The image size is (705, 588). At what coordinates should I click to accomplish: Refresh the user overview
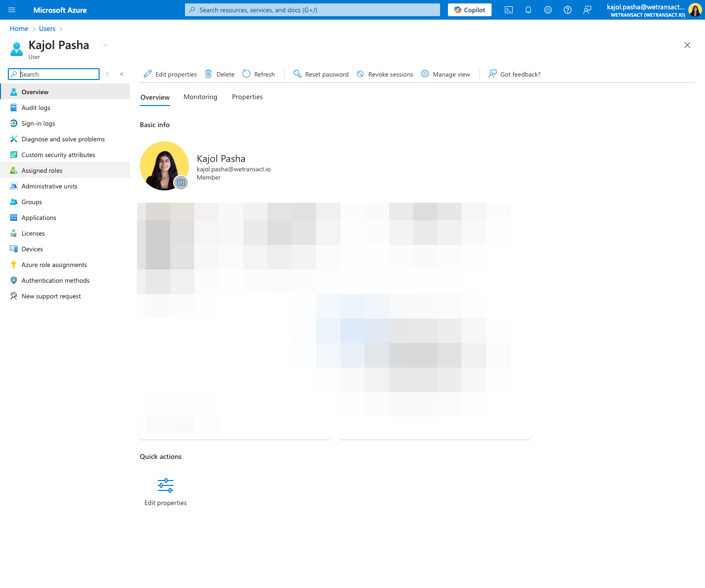(x=259, y=74)
